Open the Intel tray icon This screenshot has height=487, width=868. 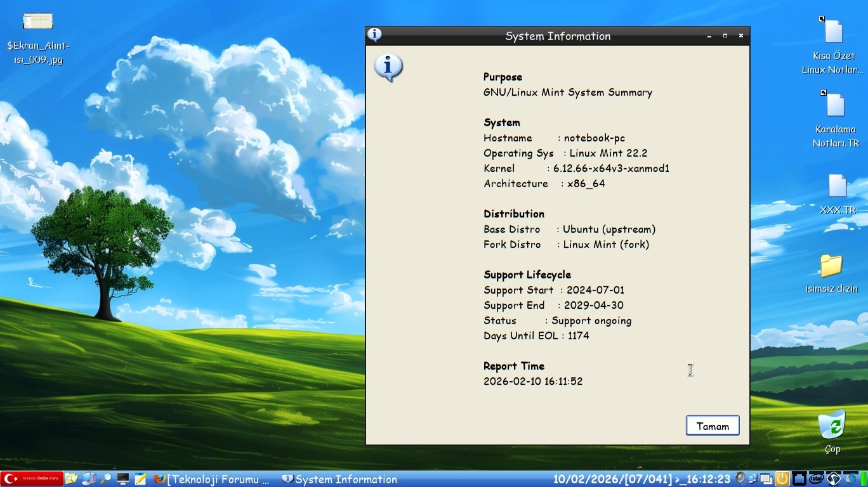pyautogui.click(x=816, y=479)
